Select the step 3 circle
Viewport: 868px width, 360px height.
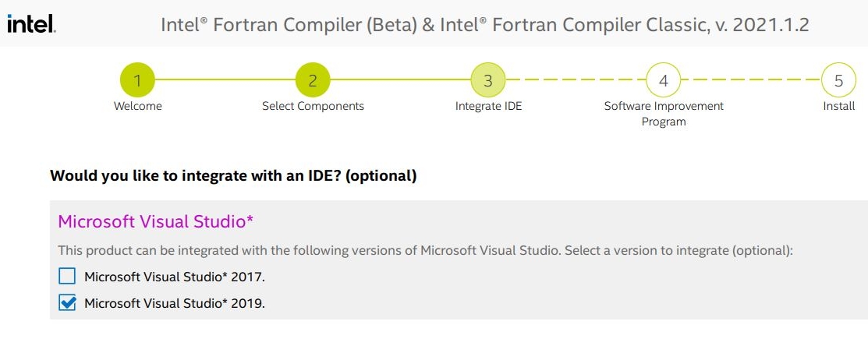click(x=488, y=80)
